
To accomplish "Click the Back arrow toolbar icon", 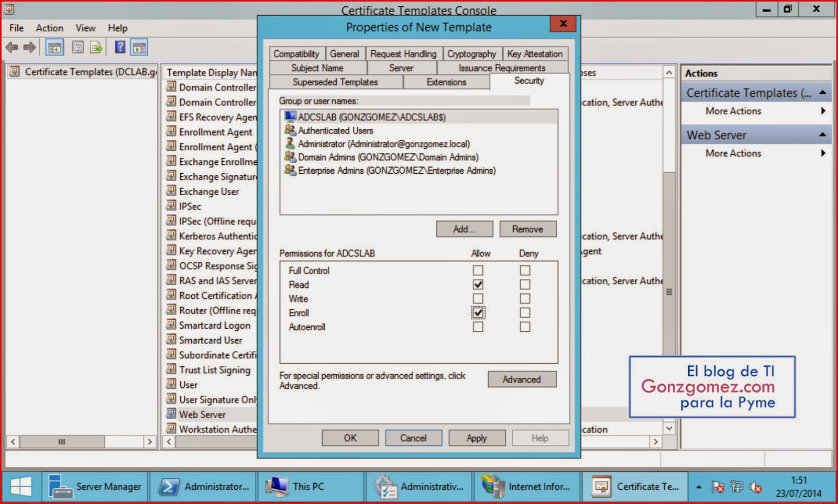I will pos(12,48).
